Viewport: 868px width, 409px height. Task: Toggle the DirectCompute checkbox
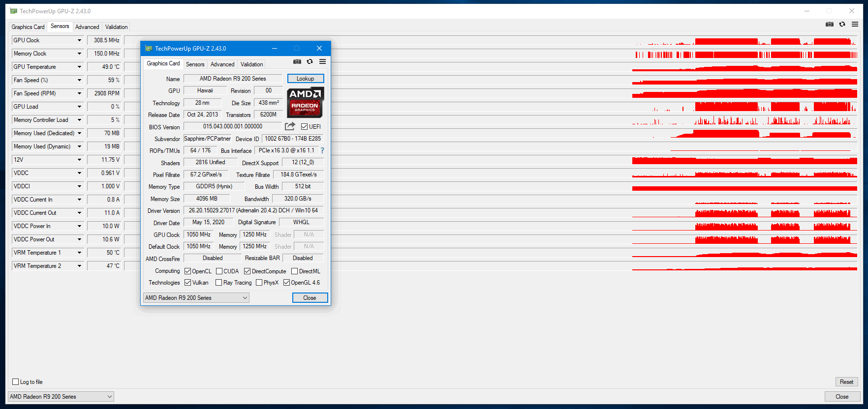coord(248,271)
